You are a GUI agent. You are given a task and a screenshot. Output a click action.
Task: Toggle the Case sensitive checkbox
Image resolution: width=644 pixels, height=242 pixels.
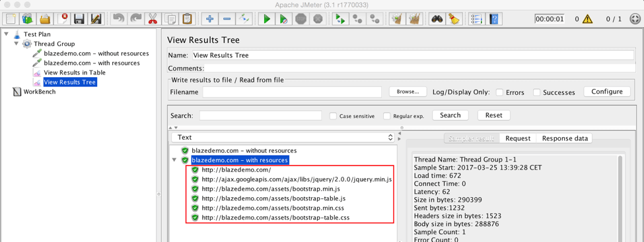click(x=334, y=116)
